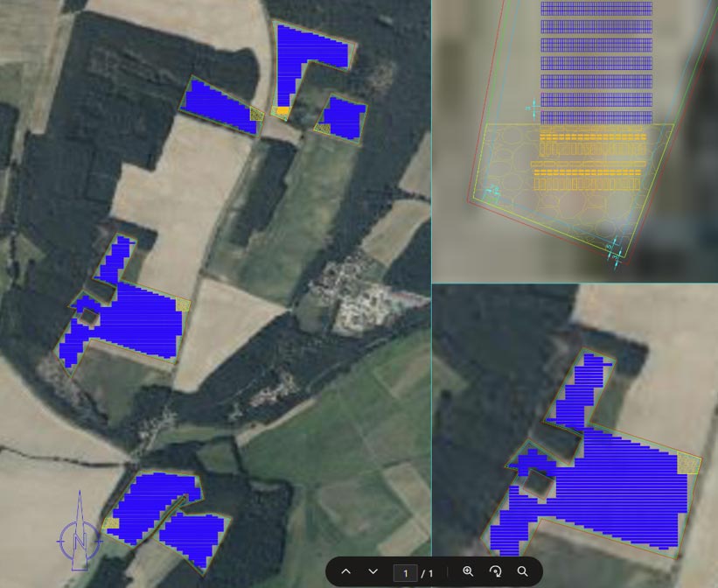The height and width of the screenshot is (588, 718).
Task: Rotate the document using the rotate icon
Action: [x=495, y=571]
